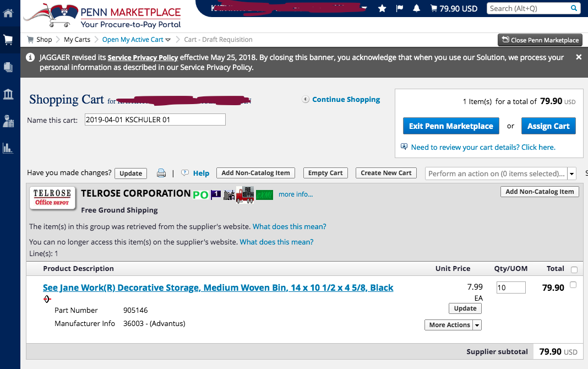The height and width of the screenshot is (369, 588).
Task: Click Telrose section Add Non-Catalog Item button
Action: click(540, 192)
